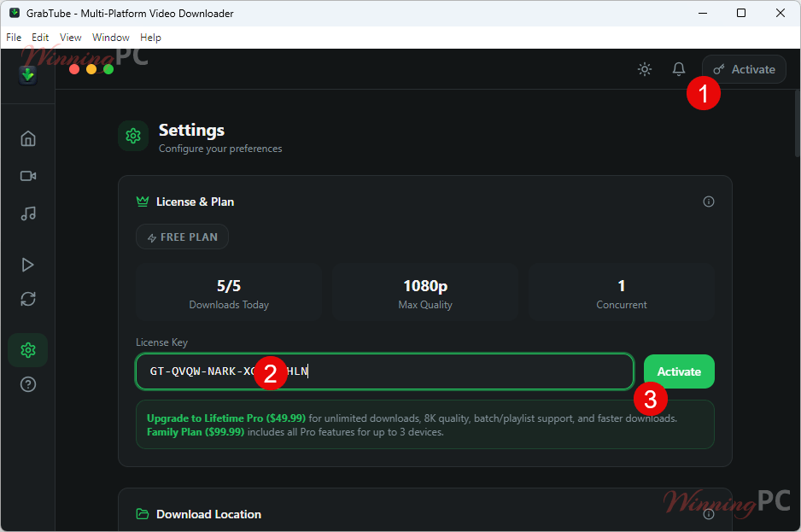Close the GrabTube window
Viewport: 801px width, 532px height.
[x=780, y=14]
